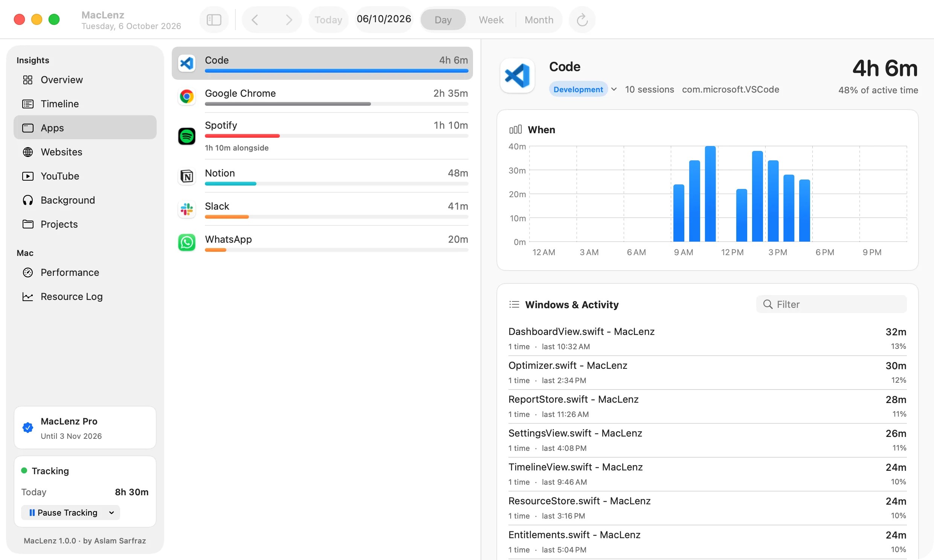Click ResourceStore.swift - MacLenz entry
Image resolution: width=934 pixels, height=560 pixels.
pyautogui.click(x=707, y=508)
